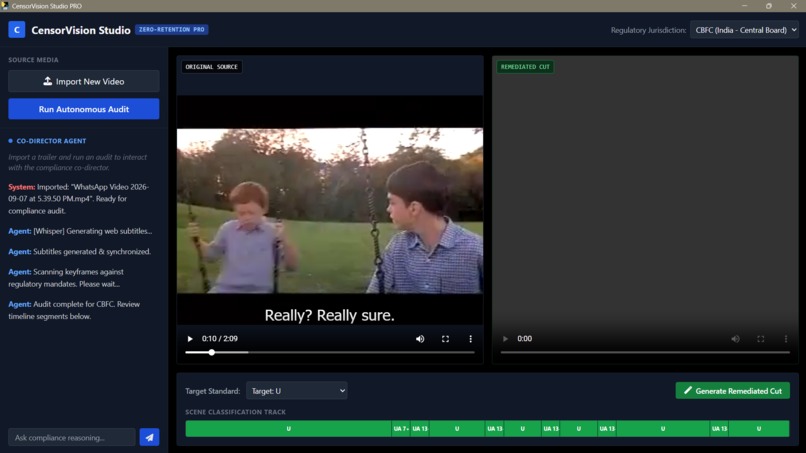This screenshot has height=453, width=806.
Task: Mute the original source video volume
Action: coord(420,339)
